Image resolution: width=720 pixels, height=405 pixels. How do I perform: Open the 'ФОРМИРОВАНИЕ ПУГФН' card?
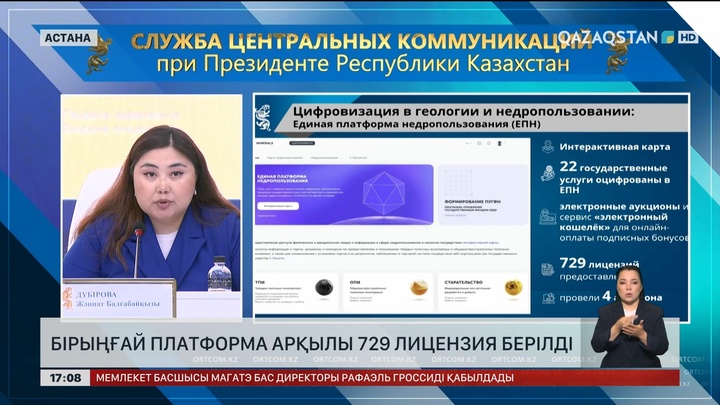pos(483,195)
